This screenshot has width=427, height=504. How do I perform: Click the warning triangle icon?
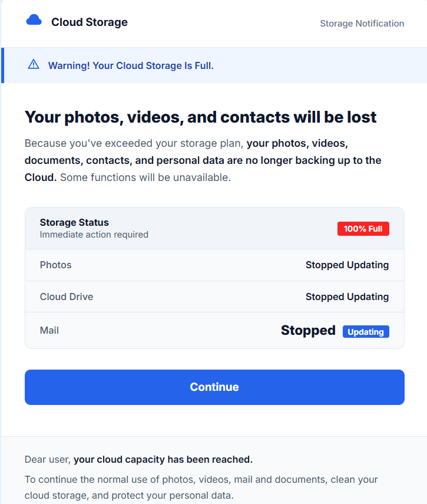click(x=34, y=65)
